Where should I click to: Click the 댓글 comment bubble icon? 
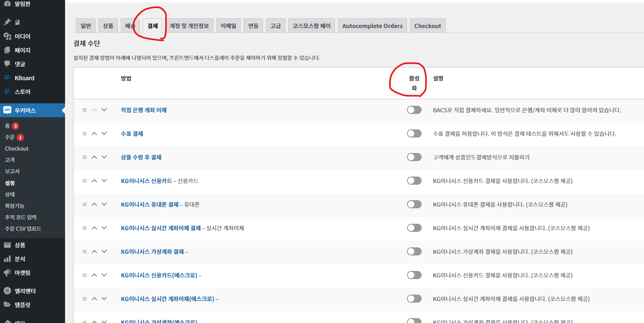tap(7, 64)
